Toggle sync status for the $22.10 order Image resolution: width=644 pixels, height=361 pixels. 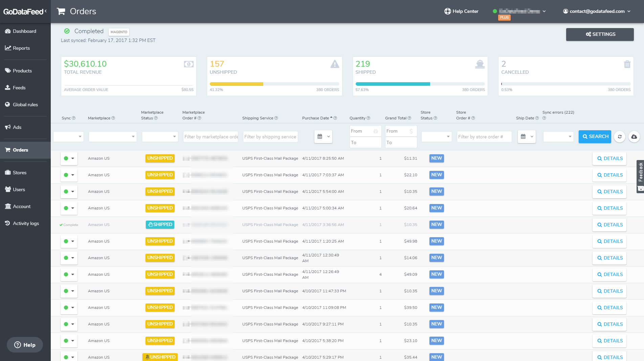pos(69,175)
